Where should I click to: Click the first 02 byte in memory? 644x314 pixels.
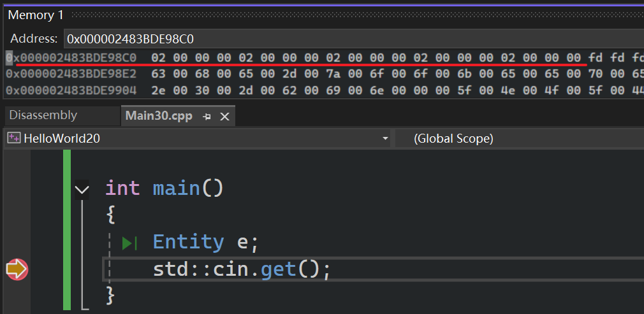click(x=158, y=58)
